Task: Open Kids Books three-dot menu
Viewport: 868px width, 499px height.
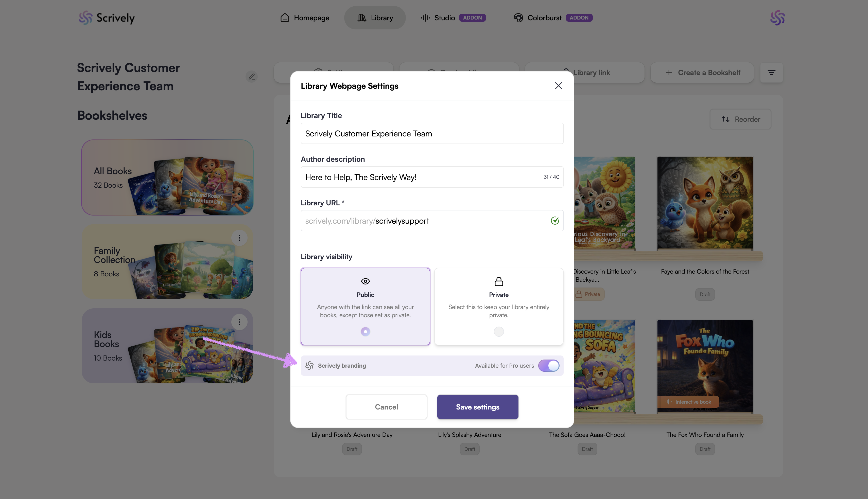Action: pos(239,322)
